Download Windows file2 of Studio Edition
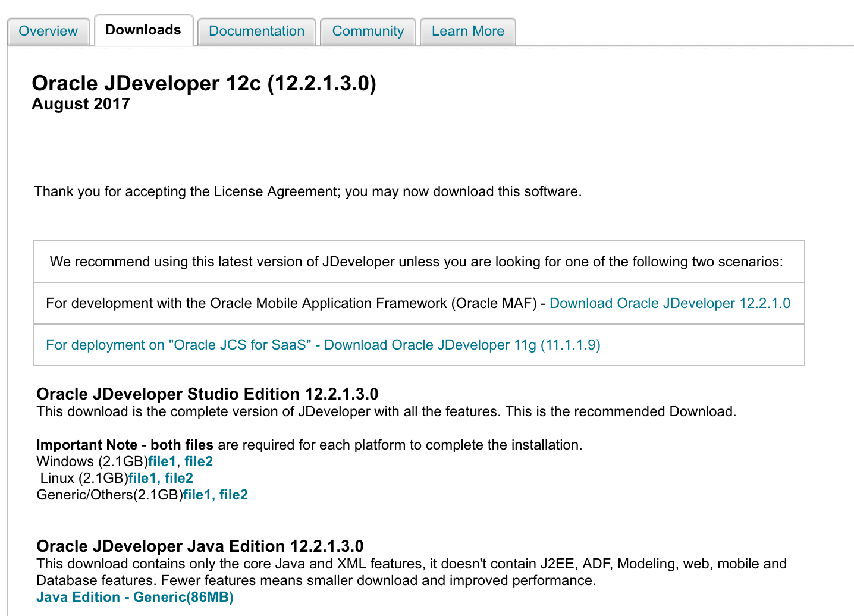Screen dimensions: 854x616 tap(199, 461)
